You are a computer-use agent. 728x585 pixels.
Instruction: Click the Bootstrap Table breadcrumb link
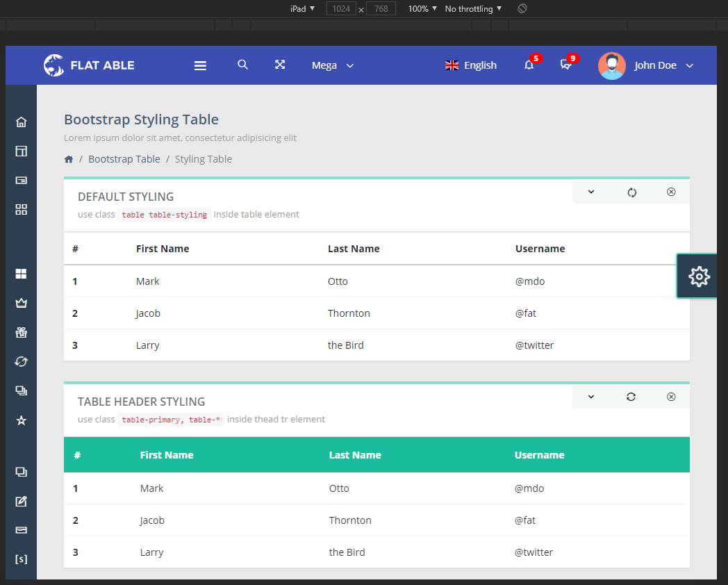click(x=124, y=159)
